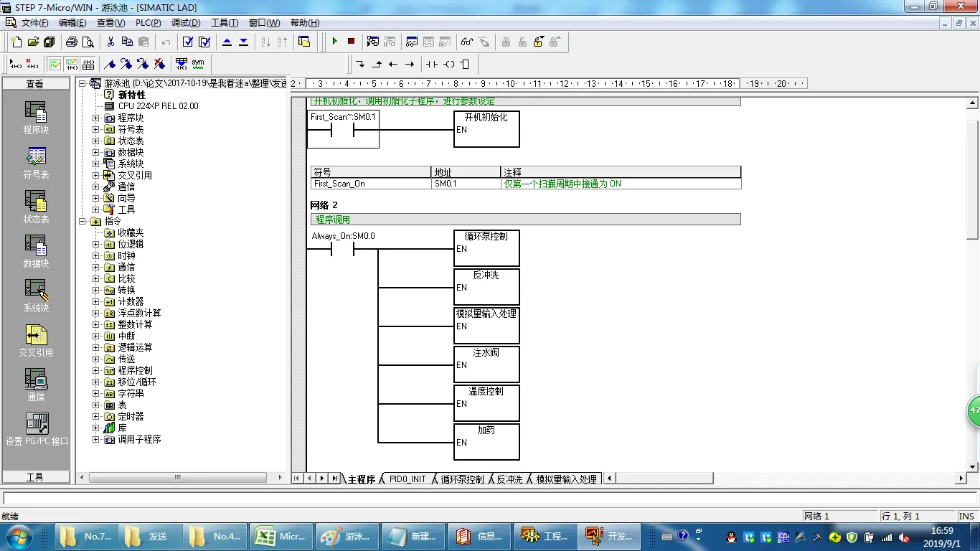Open 数据块 in the view navigation bar

36,252
